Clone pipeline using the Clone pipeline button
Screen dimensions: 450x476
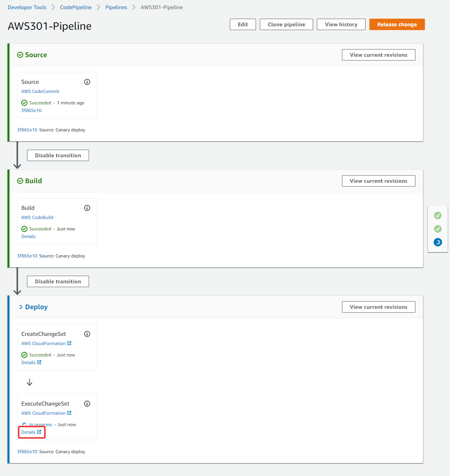286,24
